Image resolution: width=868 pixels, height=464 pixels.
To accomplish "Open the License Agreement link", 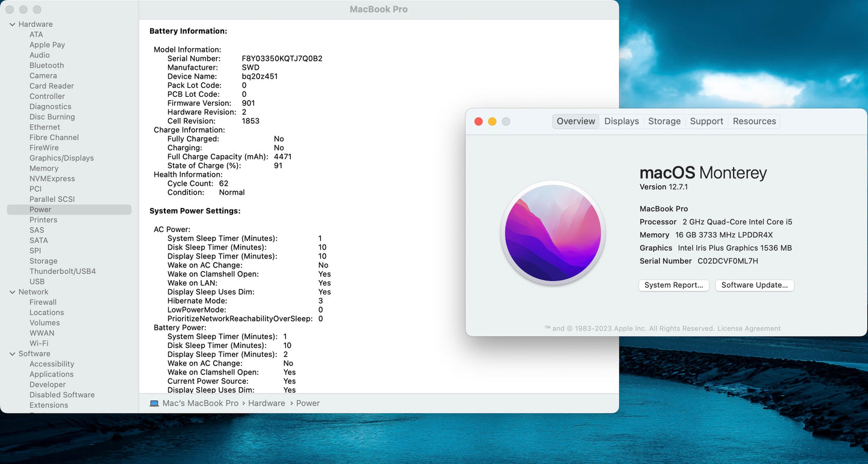I will click(749, 329).
